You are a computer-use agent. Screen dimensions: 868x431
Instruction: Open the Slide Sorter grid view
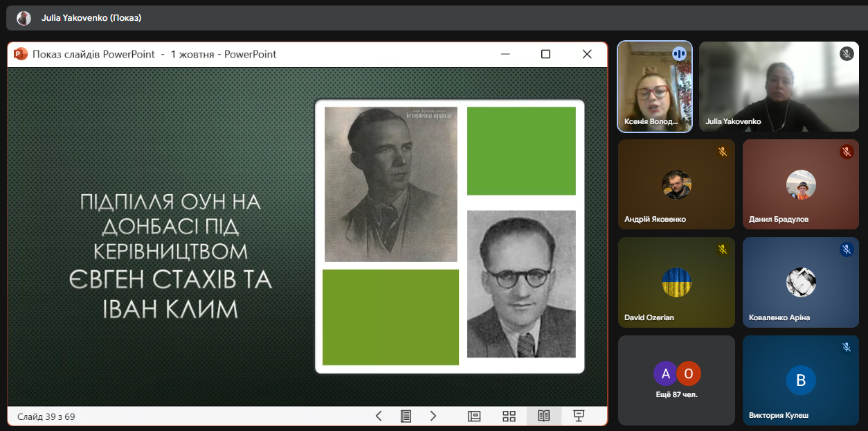[509, 416]
